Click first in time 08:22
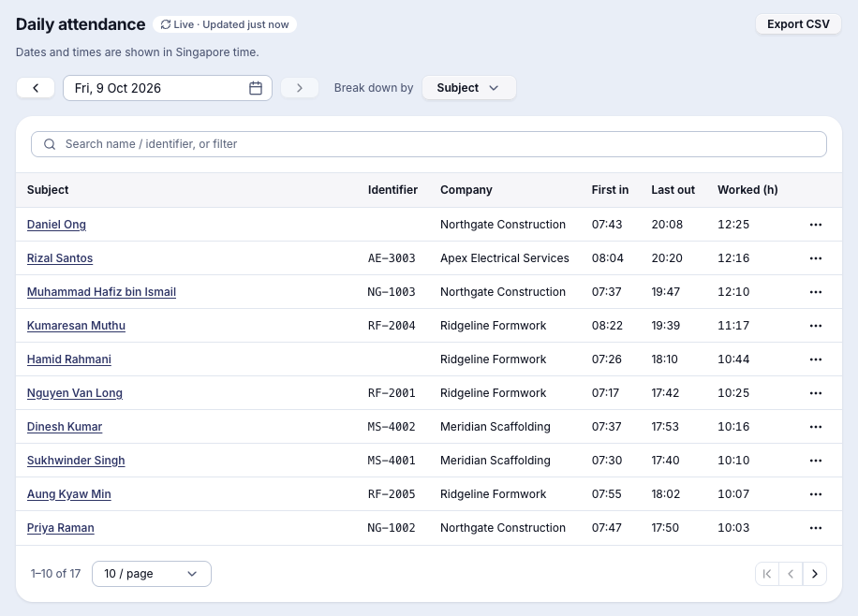Image resolution: width=858 pixels, height=616 pixels. click(x=607, y=326)
